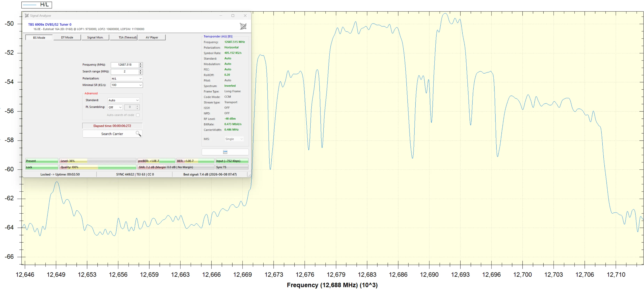Click the Horizontal polarization value

point(231,47)
